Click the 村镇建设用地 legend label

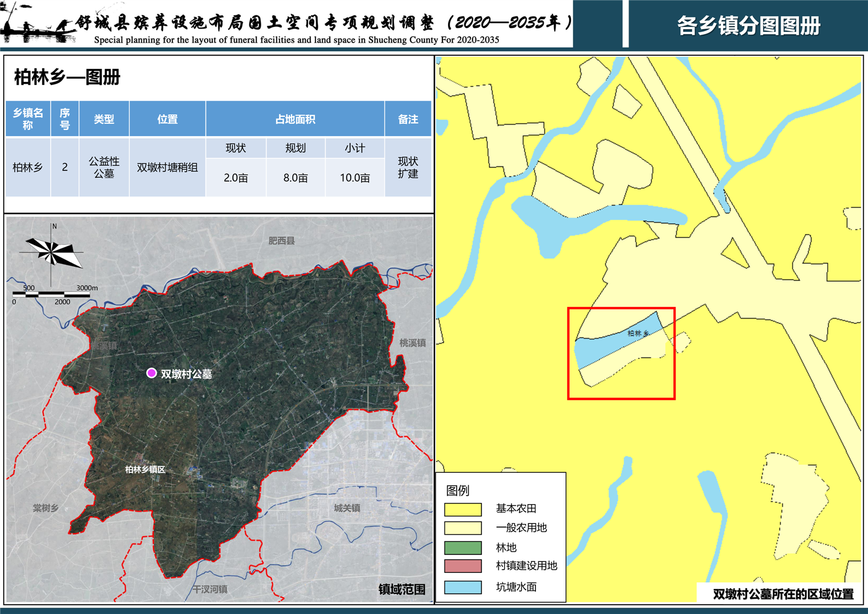tap(526, 566)
